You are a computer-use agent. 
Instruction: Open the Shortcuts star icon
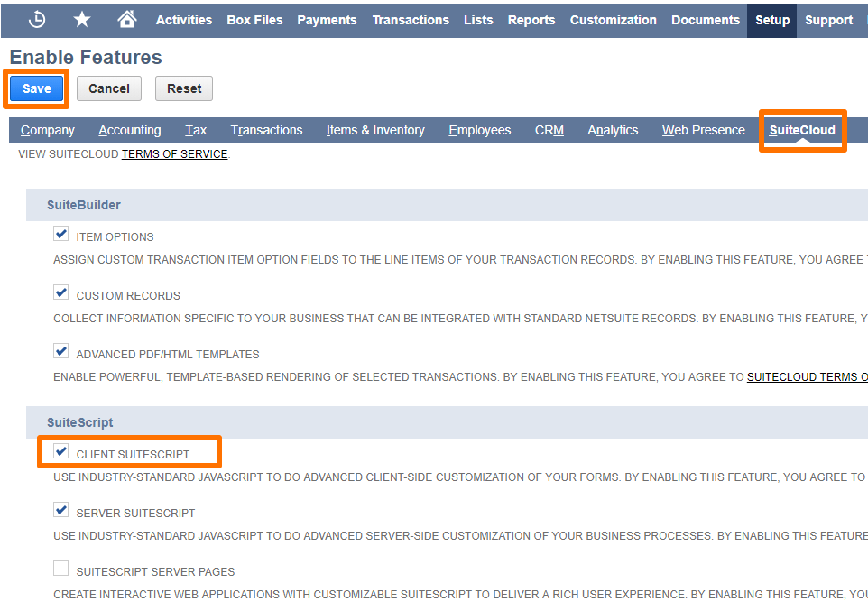81,19
